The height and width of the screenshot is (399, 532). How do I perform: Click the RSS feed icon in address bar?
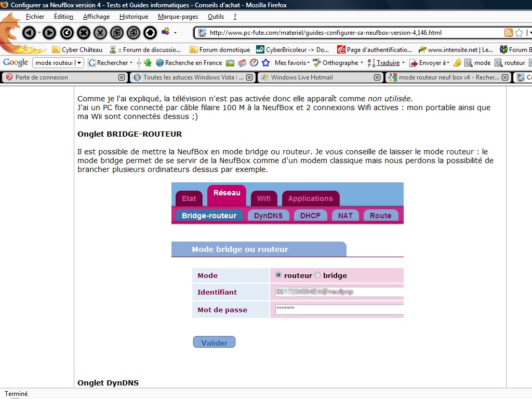pyautogui.click(x=508, y=33)
